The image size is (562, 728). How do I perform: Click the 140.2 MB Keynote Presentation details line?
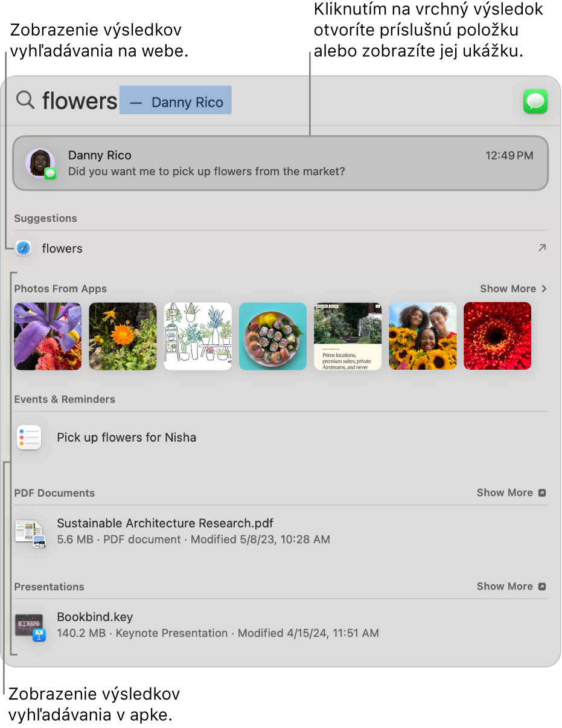(x=218, y=633)
